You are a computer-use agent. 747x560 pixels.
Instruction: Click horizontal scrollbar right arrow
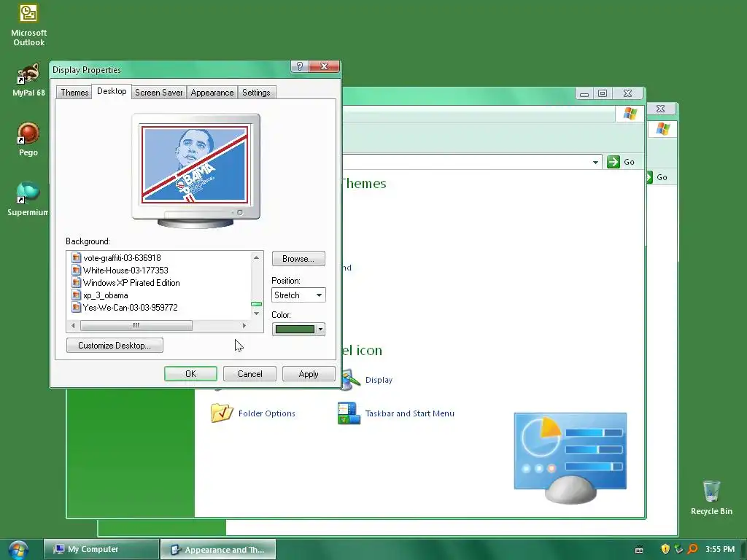(244, 325)
